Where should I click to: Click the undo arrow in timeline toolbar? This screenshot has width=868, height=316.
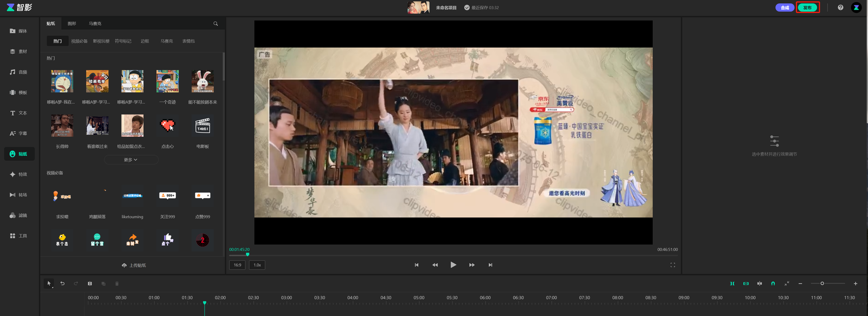(62, 283)
